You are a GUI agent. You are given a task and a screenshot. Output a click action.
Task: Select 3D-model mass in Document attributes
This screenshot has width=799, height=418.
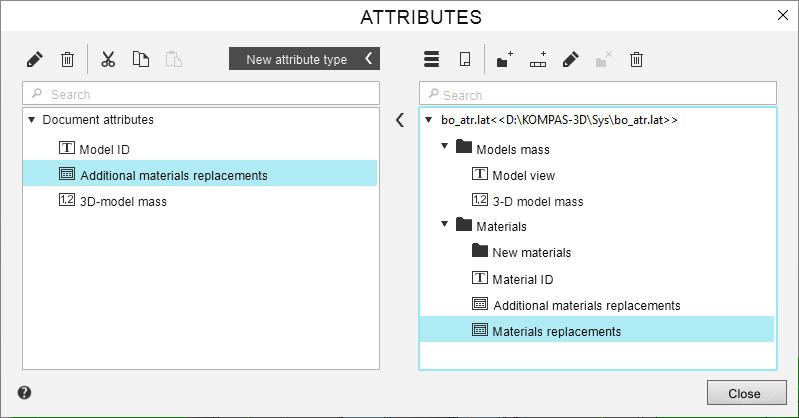click(x=123, y=201)
